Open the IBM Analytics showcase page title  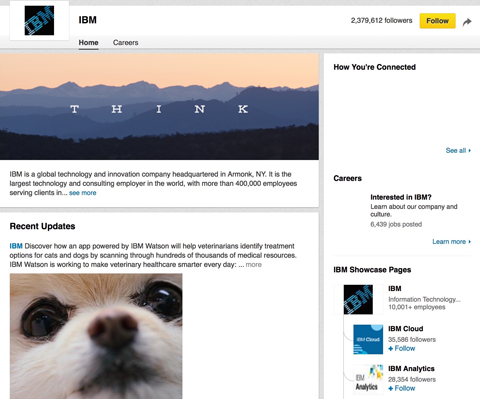[411, 369]
